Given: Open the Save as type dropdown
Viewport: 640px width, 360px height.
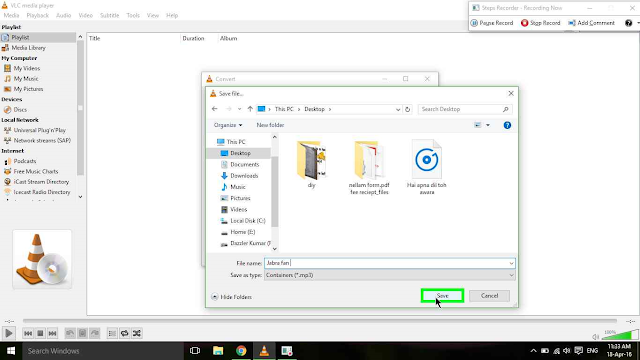Looking at the screenshot, I should (389, 276).
